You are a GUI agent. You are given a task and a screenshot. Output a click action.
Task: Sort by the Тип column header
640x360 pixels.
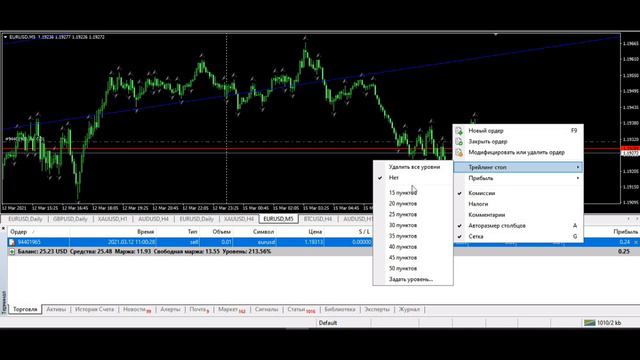[179, 232]
